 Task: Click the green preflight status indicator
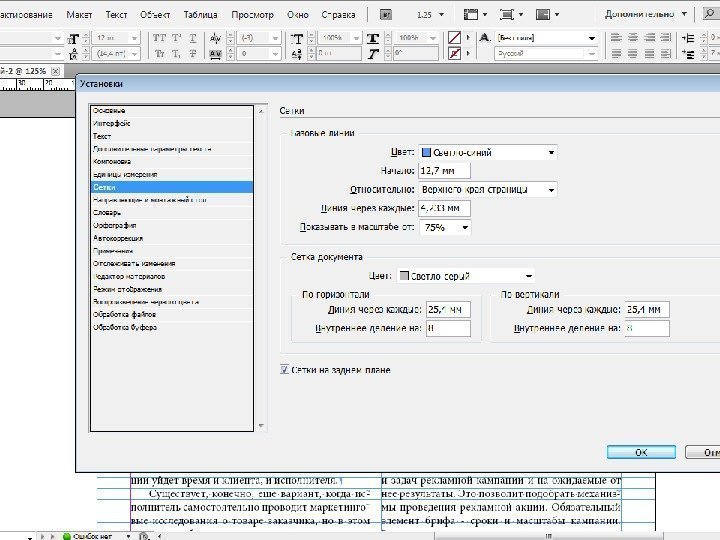(67, 535)
